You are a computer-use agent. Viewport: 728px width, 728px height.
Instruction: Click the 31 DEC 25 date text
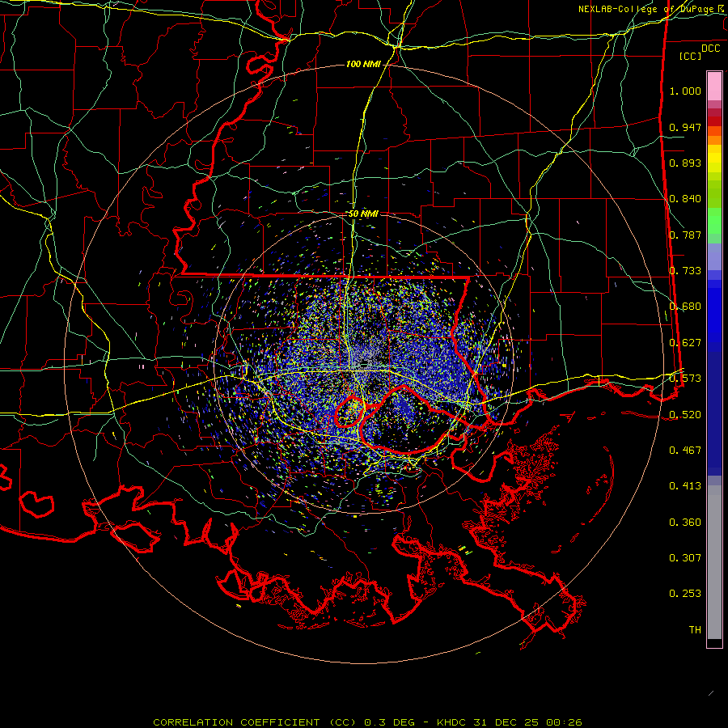[x=506, y=722]
